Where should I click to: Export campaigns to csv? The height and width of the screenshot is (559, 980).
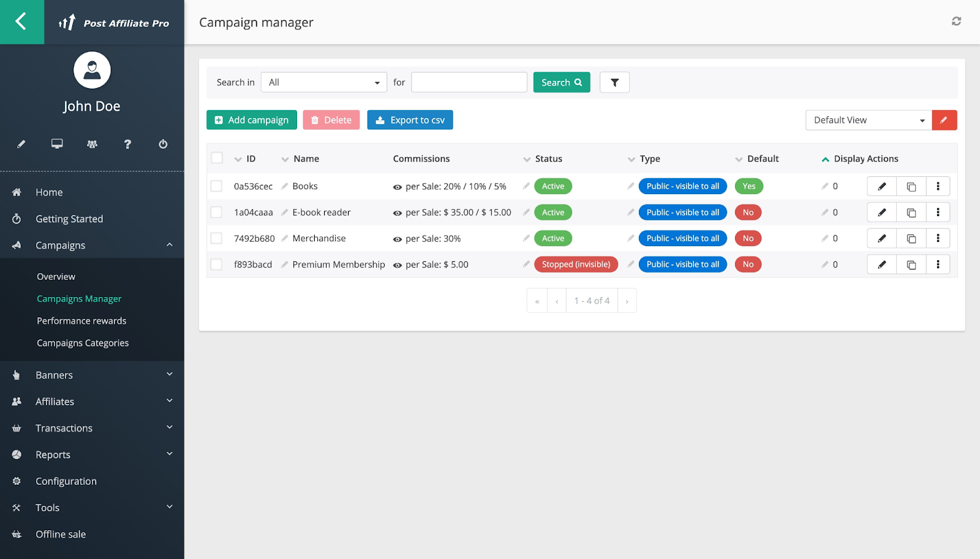click(x=409, y=119)
